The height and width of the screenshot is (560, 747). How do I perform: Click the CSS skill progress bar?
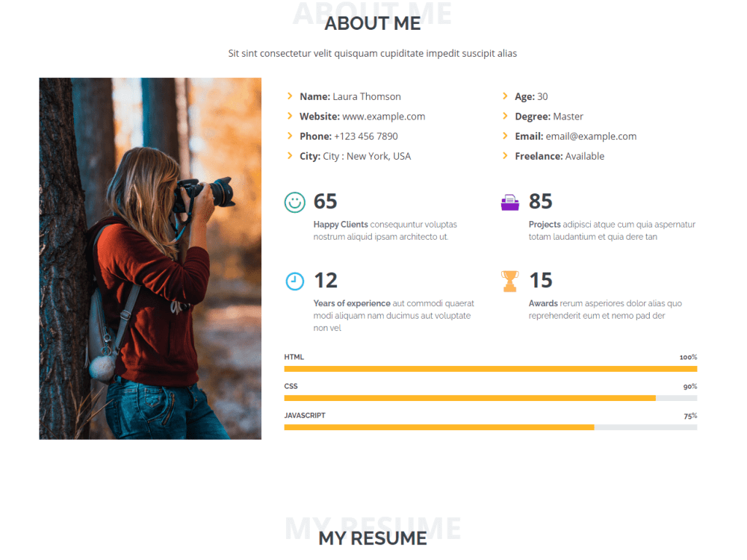(x=491, y=398)
